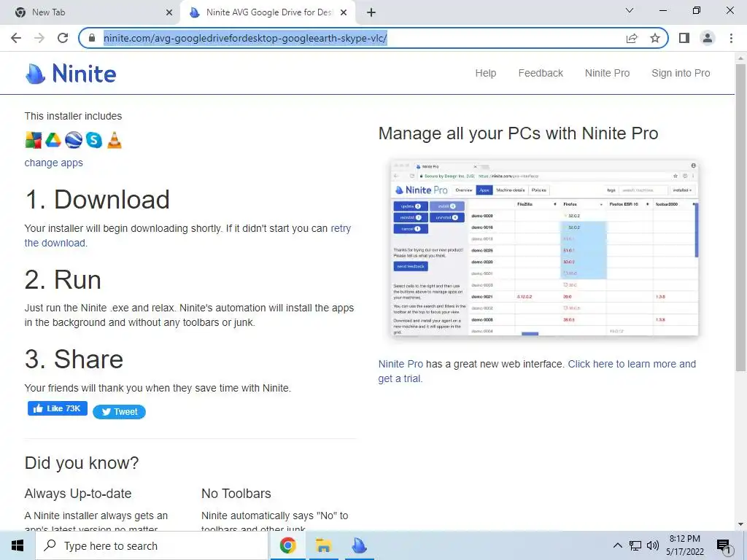Click the taskbar search box

(152, 545)
